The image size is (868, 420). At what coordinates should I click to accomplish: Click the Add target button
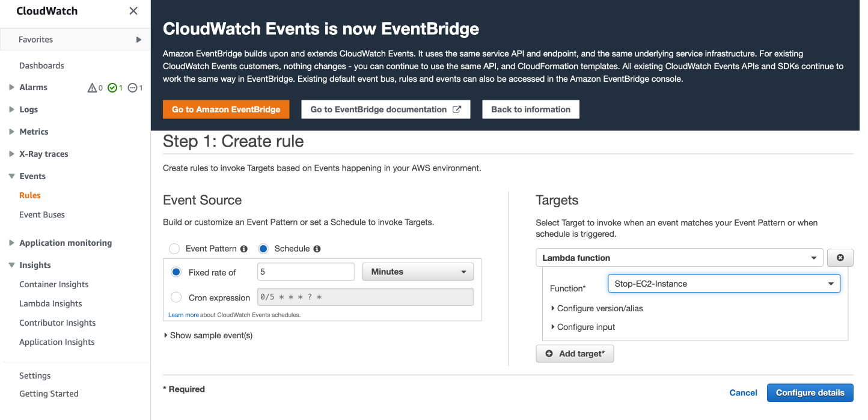575,354
